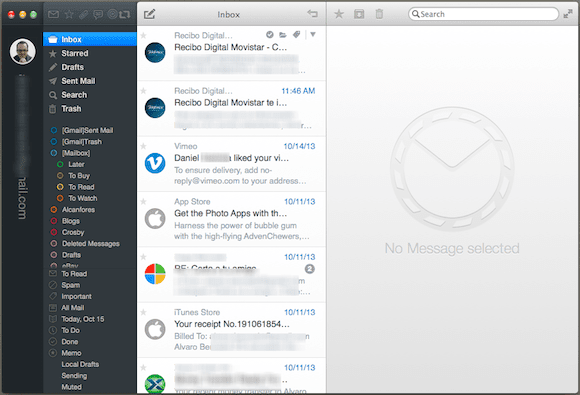Screen dimensions: 580x395
Task: Open the folder move icon on first message
Action: [283, 35]
